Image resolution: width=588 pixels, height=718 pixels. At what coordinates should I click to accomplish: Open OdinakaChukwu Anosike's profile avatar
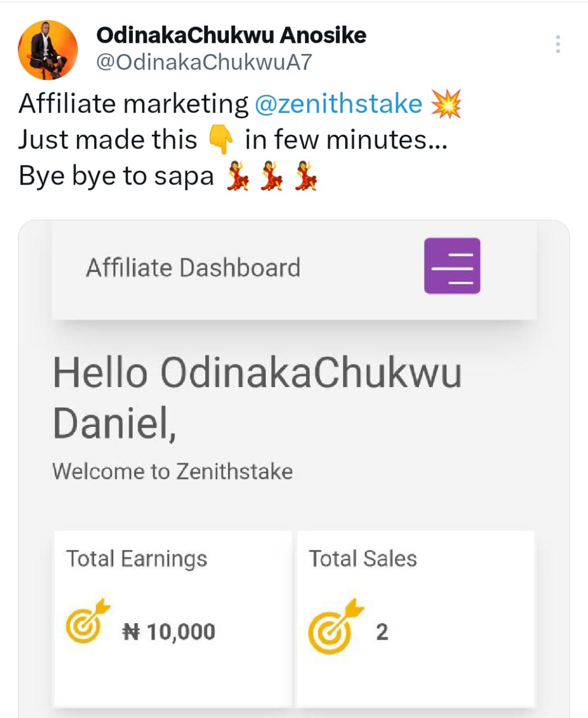click(x=48, y=50)
